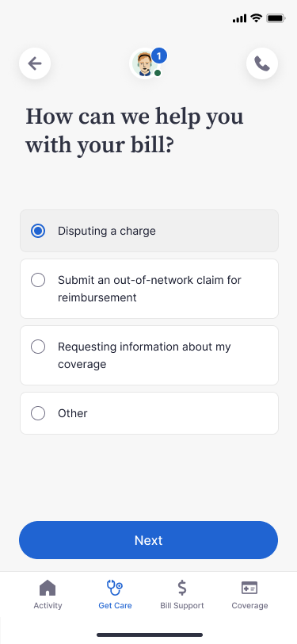Tap the blue notification badge
Viewport: 297px width, 644px height.
[159, 56]
